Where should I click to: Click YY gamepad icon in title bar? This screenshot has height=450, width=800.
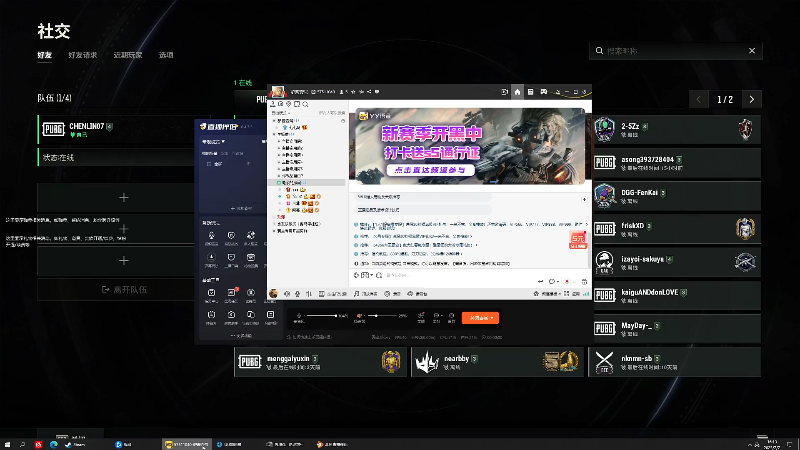(544, 92)
